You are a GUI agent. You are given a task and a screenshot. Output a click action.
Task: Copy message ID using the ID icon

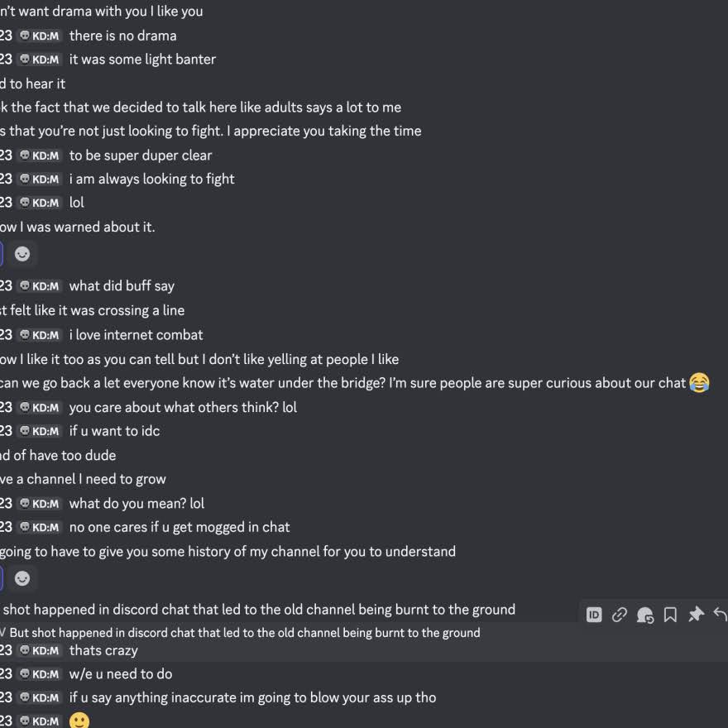(x=594, y=615)
